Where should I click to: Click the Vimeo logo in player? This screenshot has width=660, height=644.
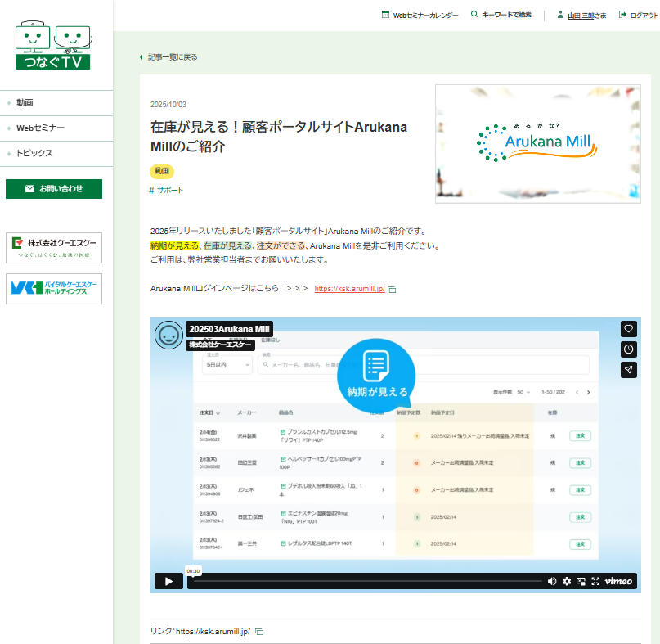[x=618, y=581]
